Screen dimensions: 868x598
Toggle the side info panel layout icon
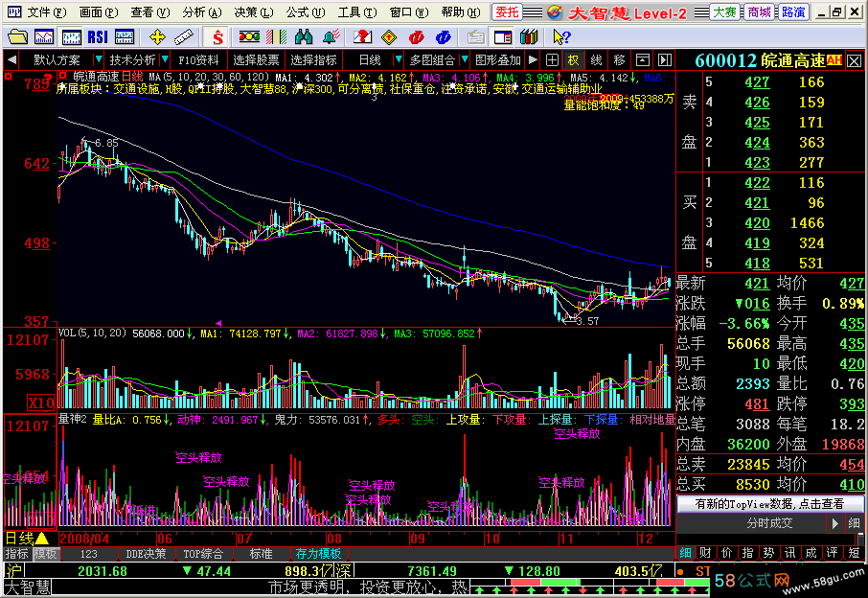(x=503, y=37)
